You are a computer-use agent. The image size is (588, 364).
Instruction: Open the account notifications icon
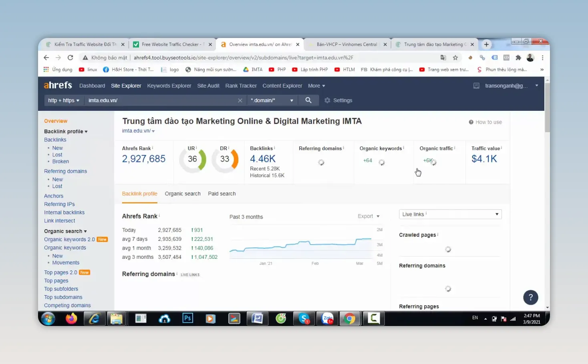tap(476, 86)
